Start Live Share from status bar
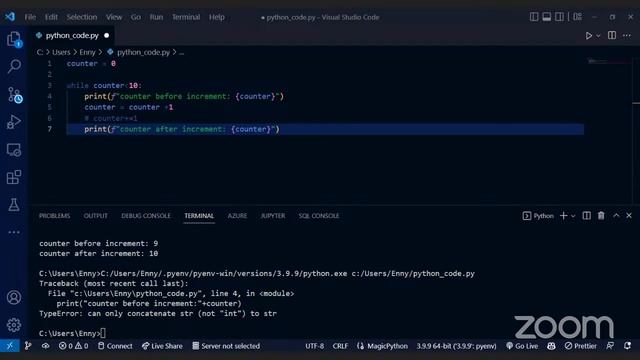Viewport: 640px width, 360px height. point(162,346)
